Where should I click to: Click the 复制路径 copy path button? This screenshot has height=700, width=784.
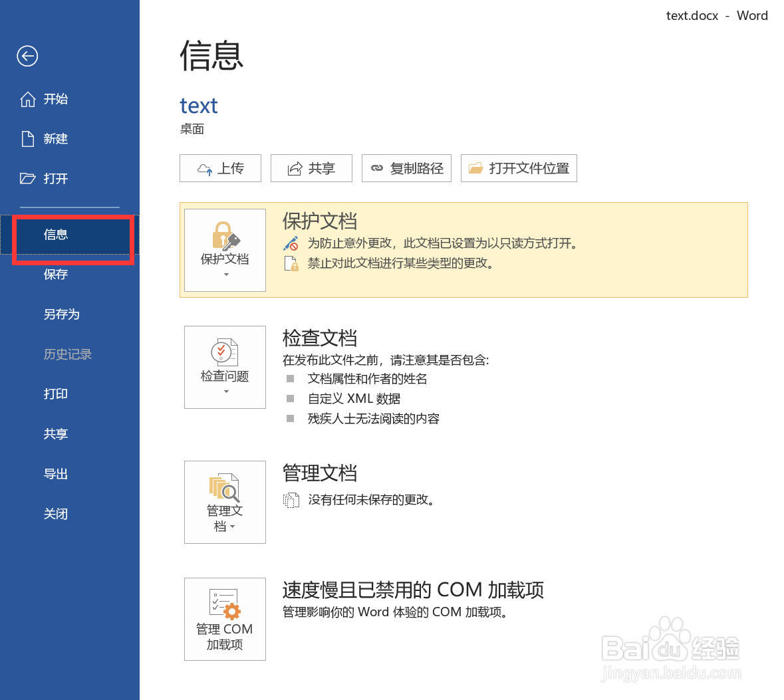tap(406, 168)
